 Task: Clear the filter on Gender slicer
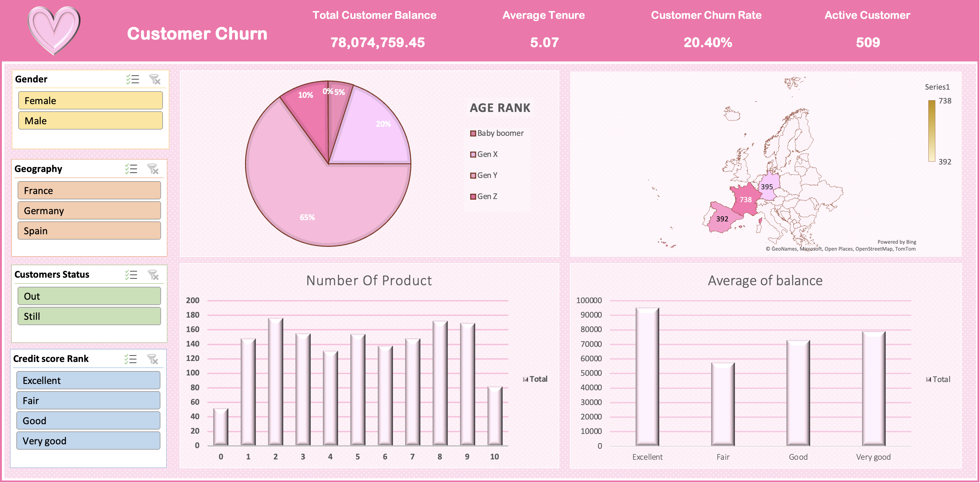(x=155, y=79)
